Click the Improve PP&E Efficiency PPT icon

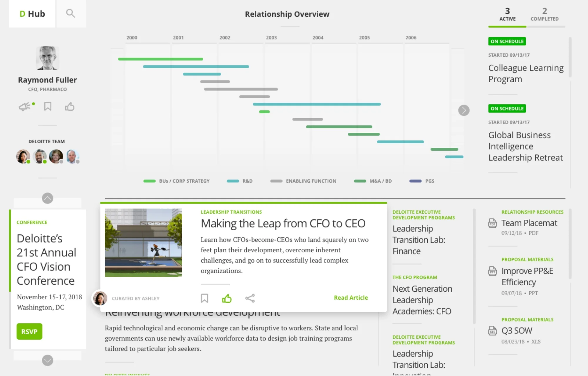[493, 271]
